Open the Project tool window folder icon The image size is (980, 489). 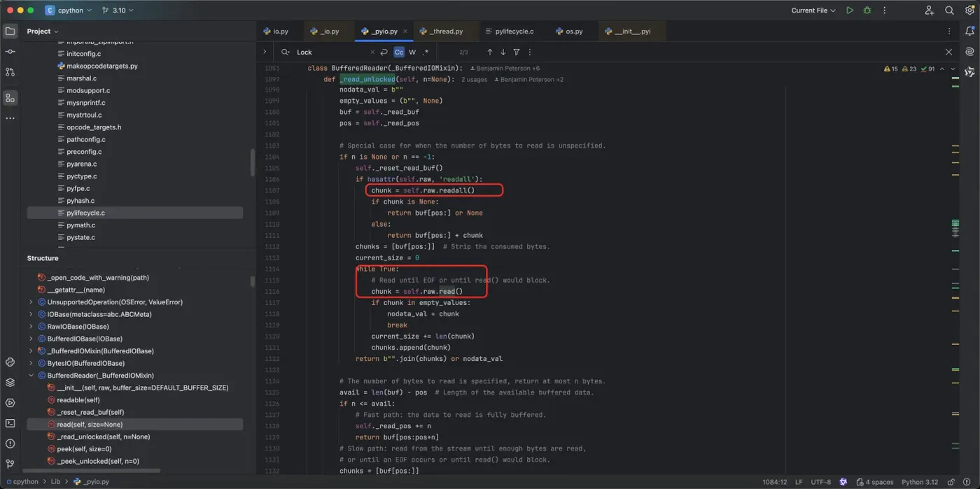click(x=10, y=31)
